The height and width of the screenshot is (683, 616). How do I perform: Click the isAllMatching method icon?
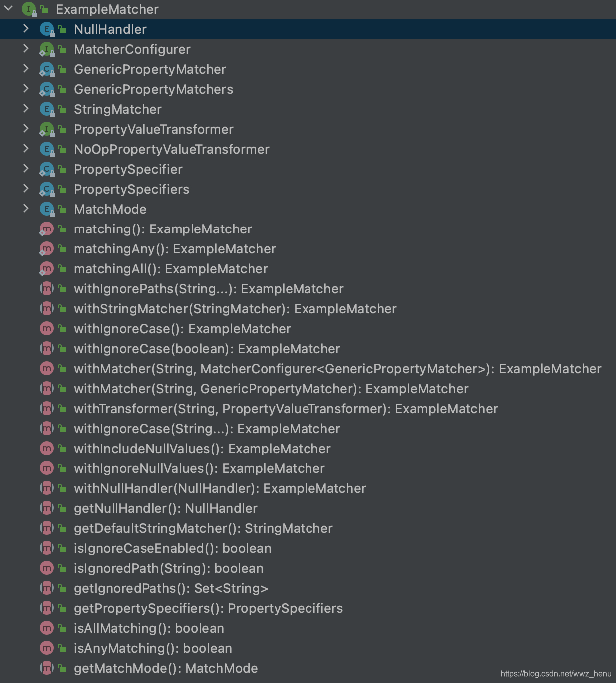tap(47, 628)
